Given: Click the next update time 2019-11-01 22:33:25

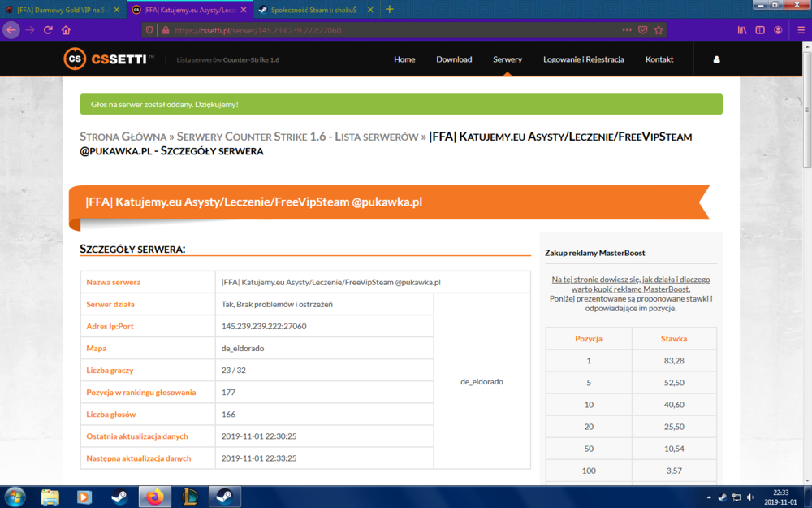Looking at the screenshot, I should pos(259,458).
